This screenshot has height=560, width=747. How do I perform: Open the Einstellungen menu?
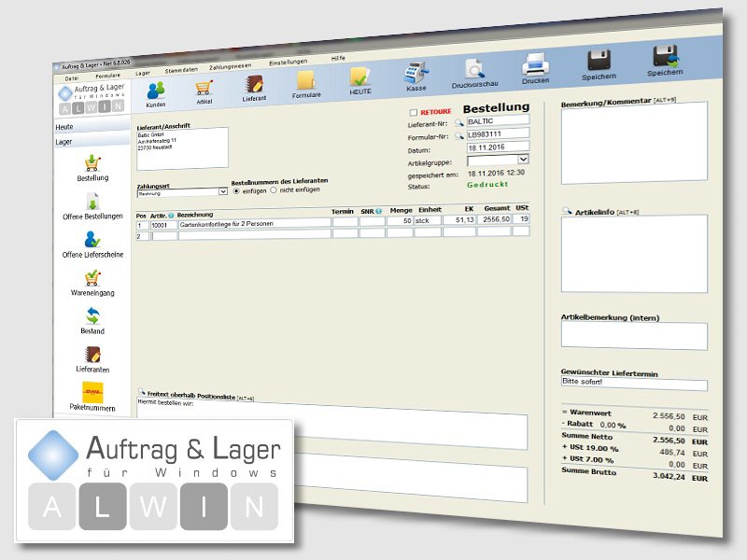[x=289, y=63]
